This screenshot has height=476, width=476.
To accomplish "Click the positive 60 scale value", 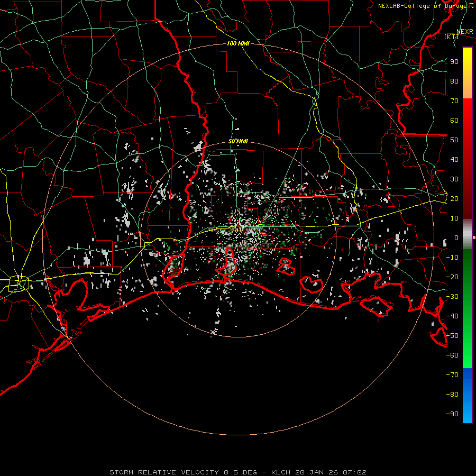I will (454, 120).
